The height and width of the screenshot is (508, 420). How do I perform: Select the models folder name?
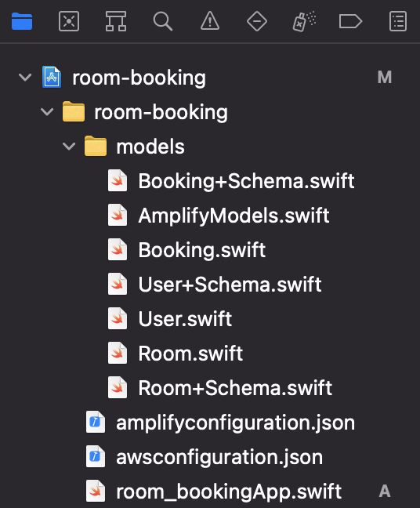pos(150,147)
